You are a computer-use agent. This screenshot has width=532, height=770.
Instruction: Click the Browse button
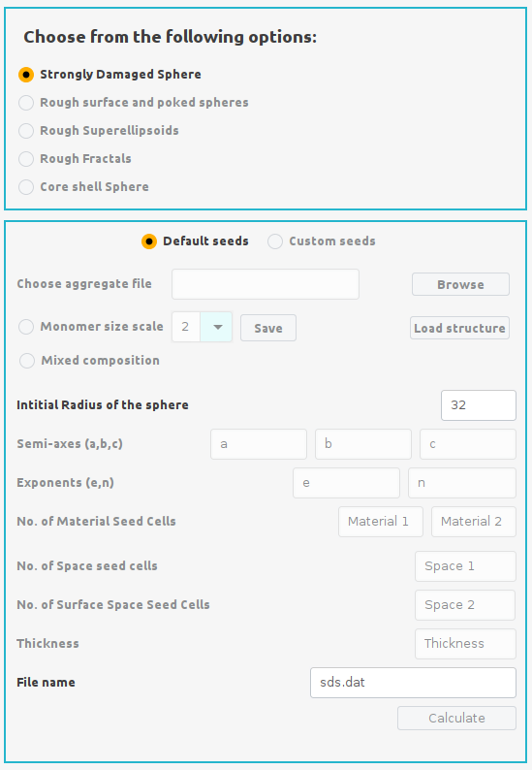pos(460,284)
